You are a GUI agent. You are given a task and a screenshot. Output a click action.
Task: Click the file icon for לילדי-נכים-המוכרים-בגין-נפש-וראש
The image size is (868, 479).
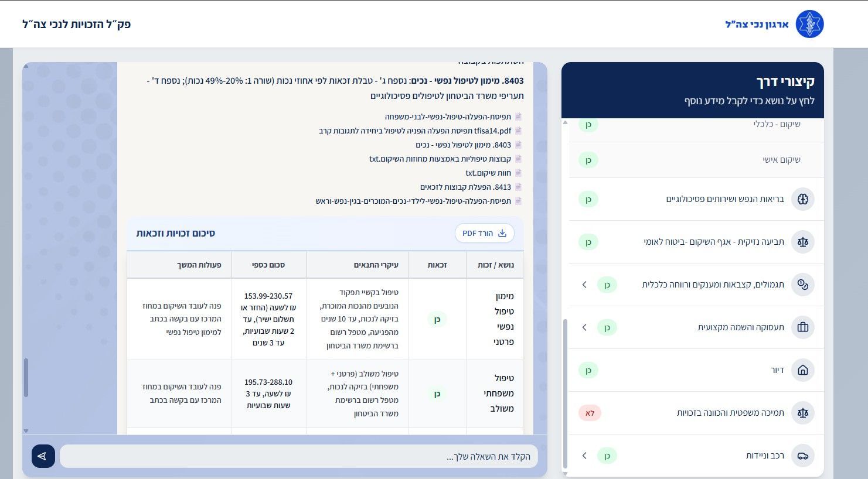518,201
